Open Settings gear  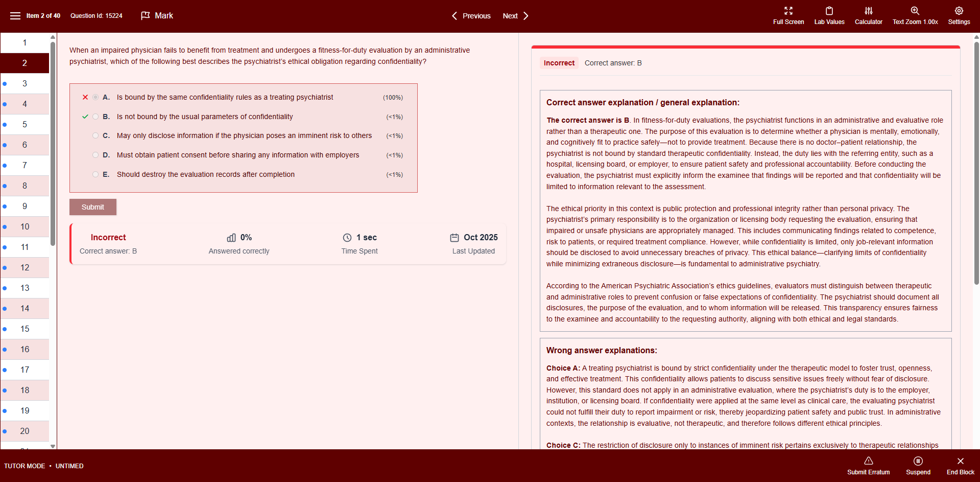(959, 11)
